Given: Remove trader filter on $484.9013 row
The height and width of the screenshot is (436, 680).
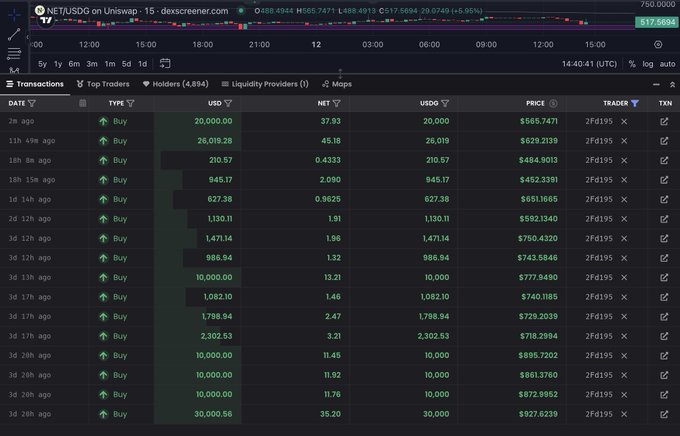Looking at the screenshot, I should coord(624,161).
